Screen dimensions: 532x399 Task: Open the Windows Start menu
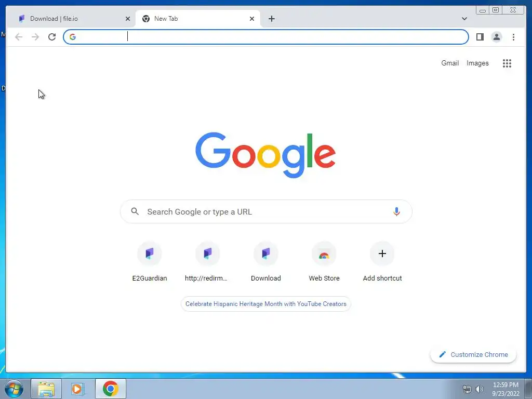[14, 389]
